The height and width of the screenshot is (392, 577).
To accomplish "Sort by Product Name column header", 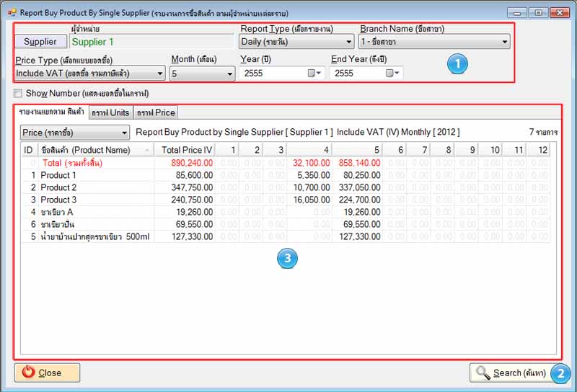I will coord(97,150).
